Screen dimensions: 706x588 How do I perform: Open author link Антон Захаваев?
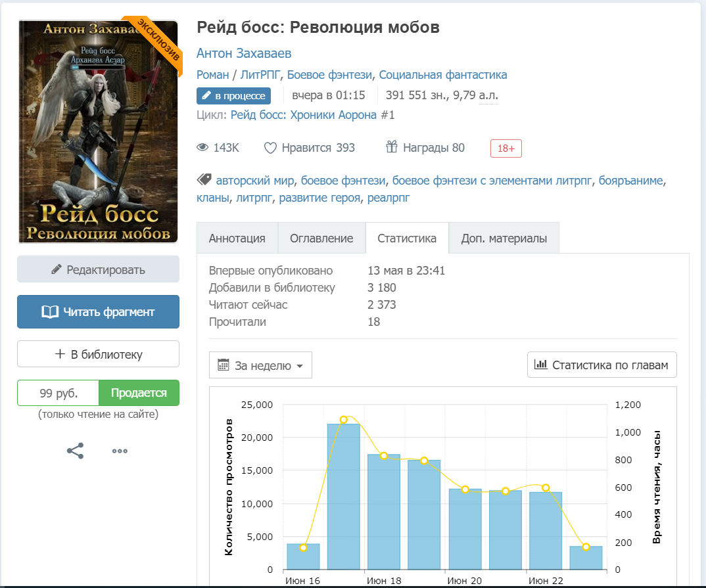[244, 53]
